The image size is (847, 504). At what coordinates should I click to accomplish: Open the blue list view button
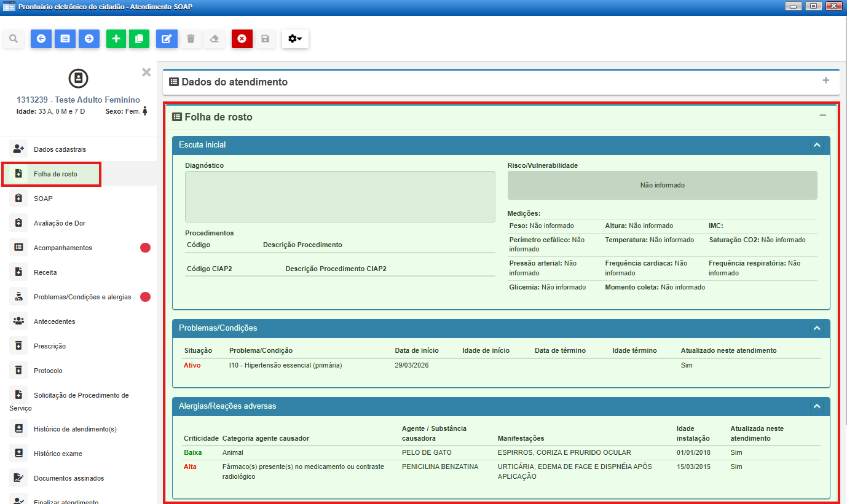coord(65,39)
